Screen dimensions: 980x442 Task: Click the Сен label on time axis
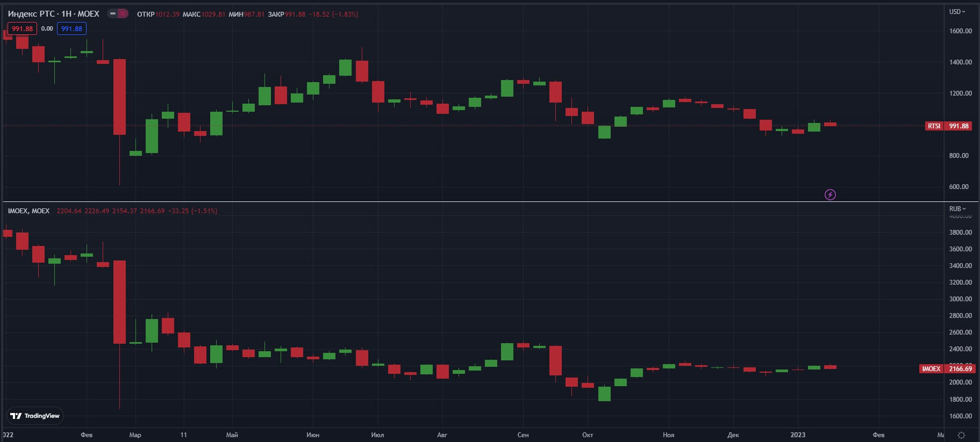click(x=523, y=434)
